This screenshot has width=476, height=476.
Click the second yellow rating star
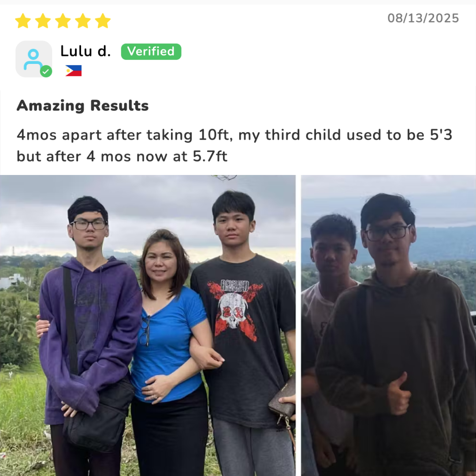[43, 21]
